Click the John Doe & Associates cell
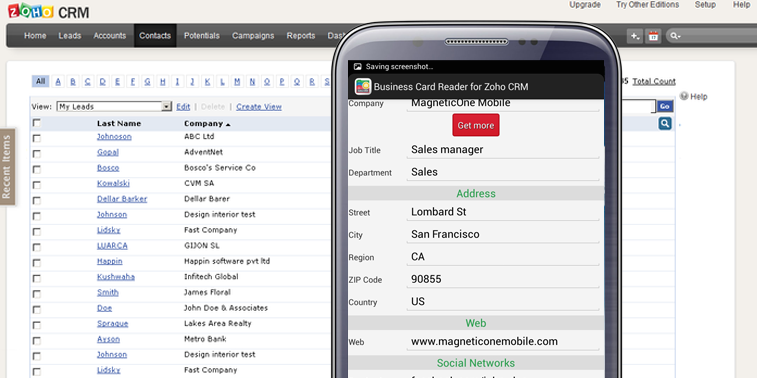Image resolution: width=757 pixels, height=378 pixels. pyautogui.click(x=225, y=308)
